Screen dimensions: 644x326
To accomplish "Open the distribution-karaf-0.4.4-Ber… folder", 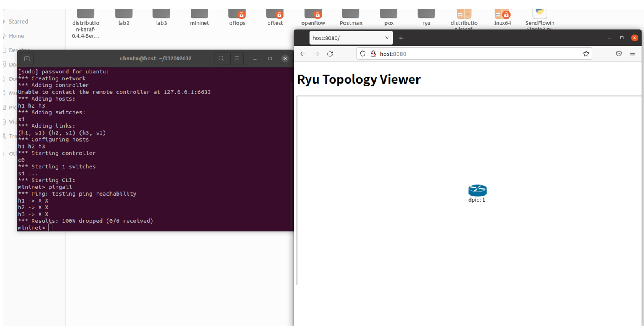I will pos(86,24).
